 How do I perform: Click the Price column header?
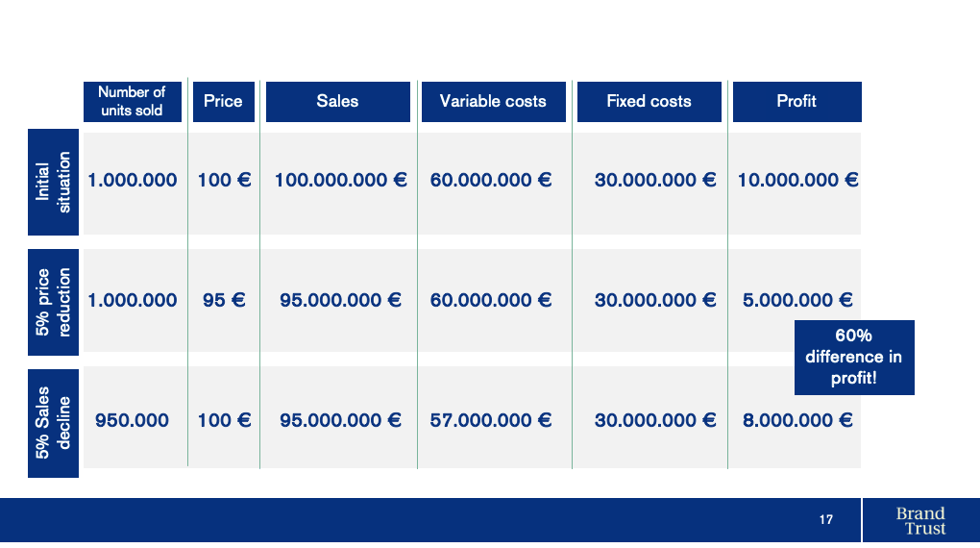coord(223,101)
